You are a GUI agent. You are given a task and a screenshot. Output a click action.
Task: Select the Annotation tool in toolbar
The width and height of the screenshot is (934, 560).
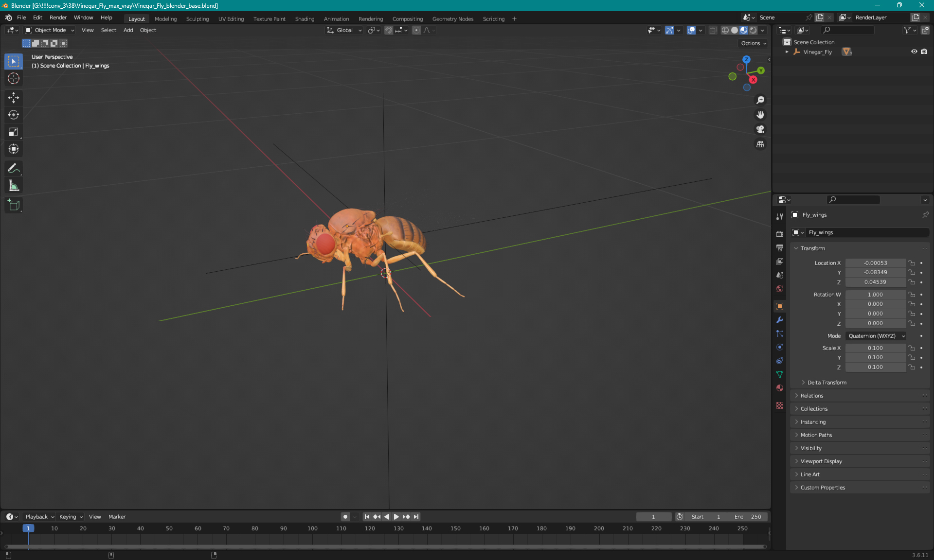tap(13, 168)
